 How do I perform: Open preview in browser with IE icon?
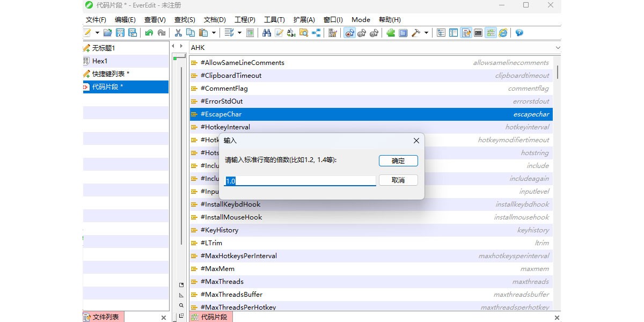(503, 33)
